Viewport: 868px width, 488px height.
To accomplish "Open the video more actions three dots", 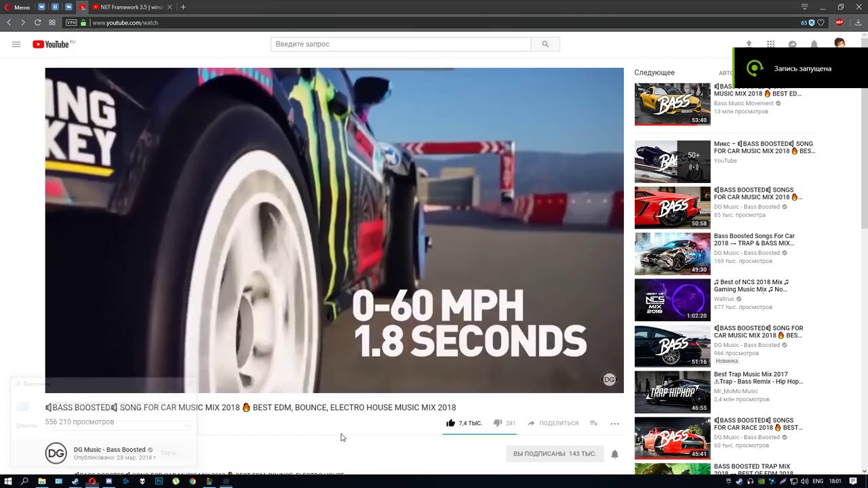I will click(x=614, y=423).
